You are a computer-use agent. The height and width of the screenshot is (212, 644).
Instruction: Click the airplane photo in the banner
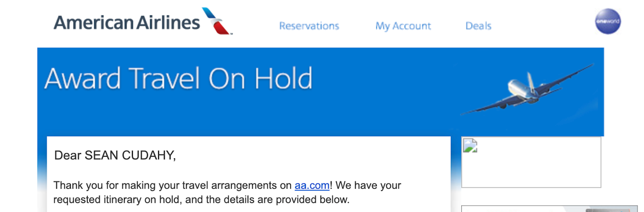(527, 89)
